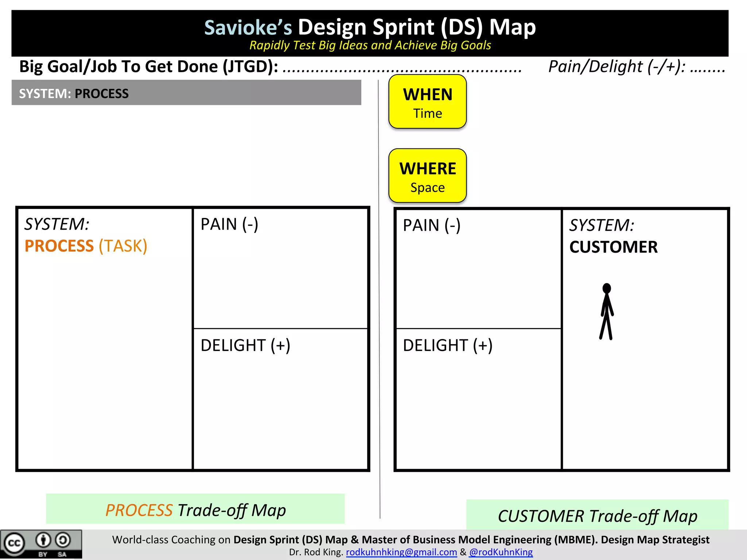Click the CUSTOMER Trade-off Map label
The height and width of the screenshot is (560, 747).
597,515
